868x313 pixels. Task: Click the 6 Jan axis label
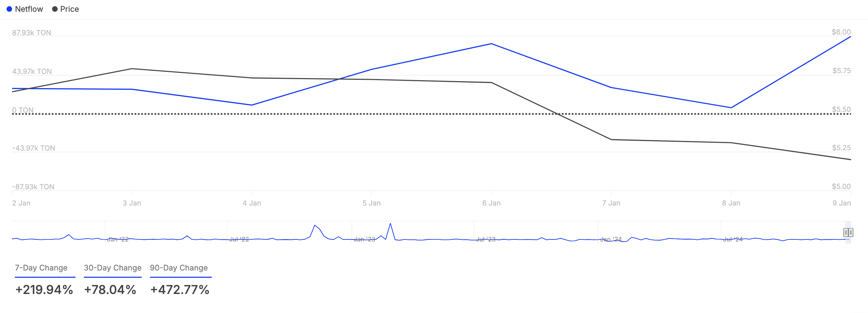pyautogui.click(x=491, y=203)
